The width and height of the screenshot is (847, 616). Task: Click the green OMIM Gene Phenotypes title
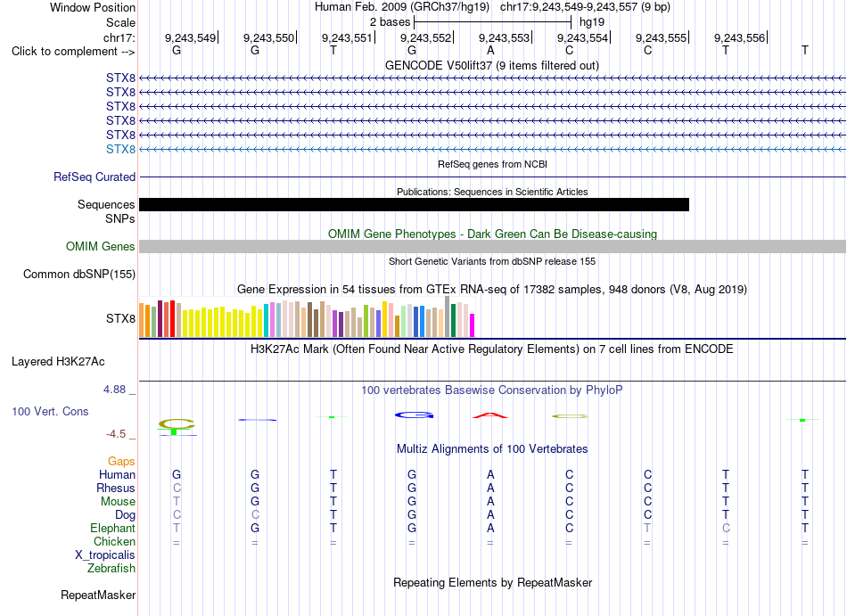pyautogui.click(x=493, y=234)
